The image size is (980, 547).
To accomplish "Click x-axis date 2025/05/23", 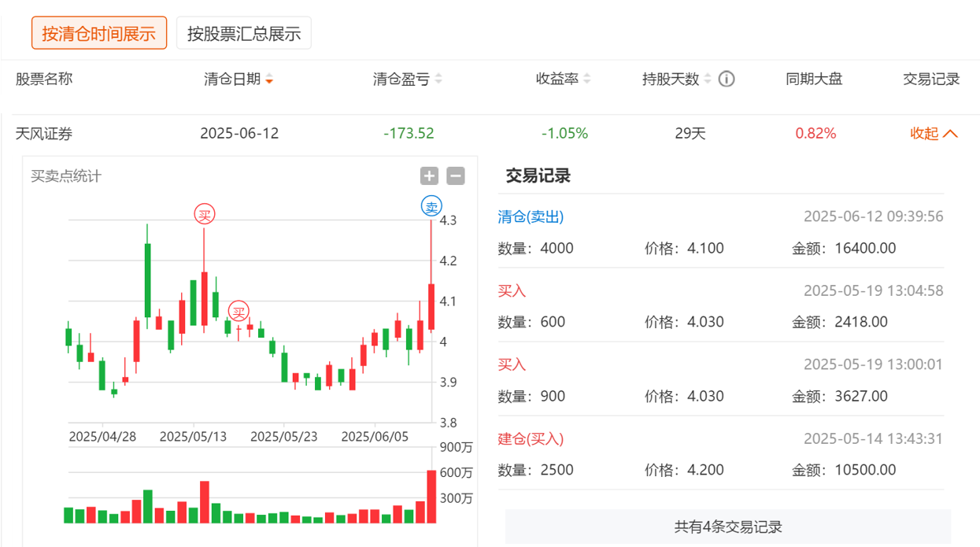I will 284,436.
